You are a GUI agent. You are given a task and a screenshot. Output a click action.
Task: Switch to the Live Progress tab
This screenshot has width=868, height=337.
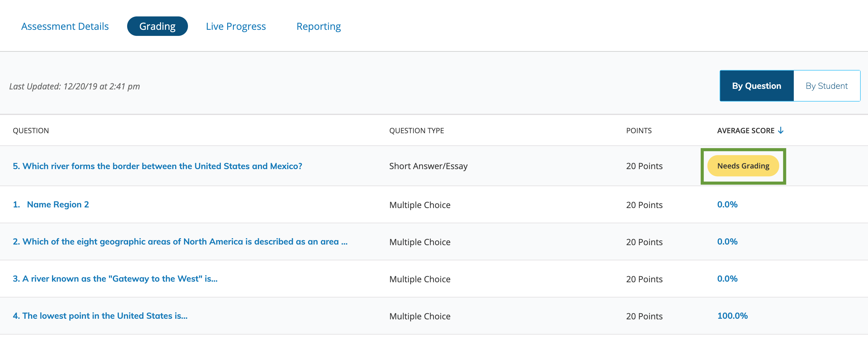coord(235,26)
